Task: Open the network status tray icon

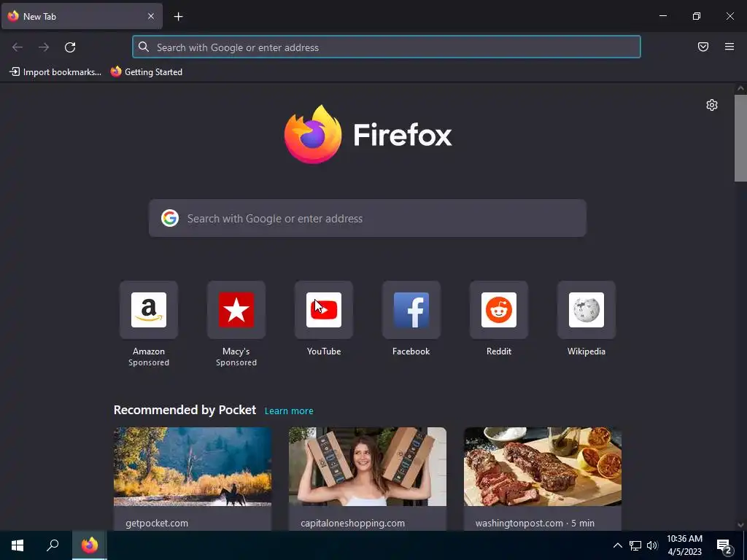Action: (x=635, y=545)
